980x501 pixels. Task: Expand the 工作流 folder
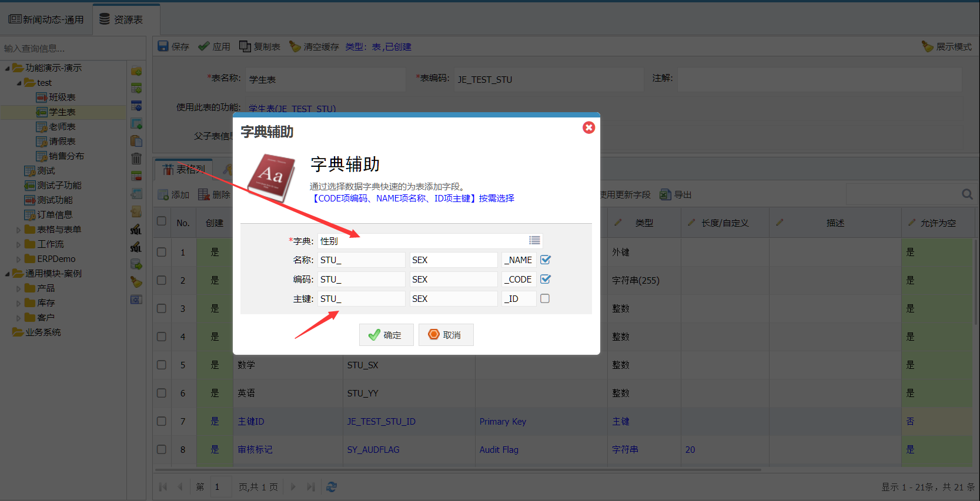click(19, 244)
